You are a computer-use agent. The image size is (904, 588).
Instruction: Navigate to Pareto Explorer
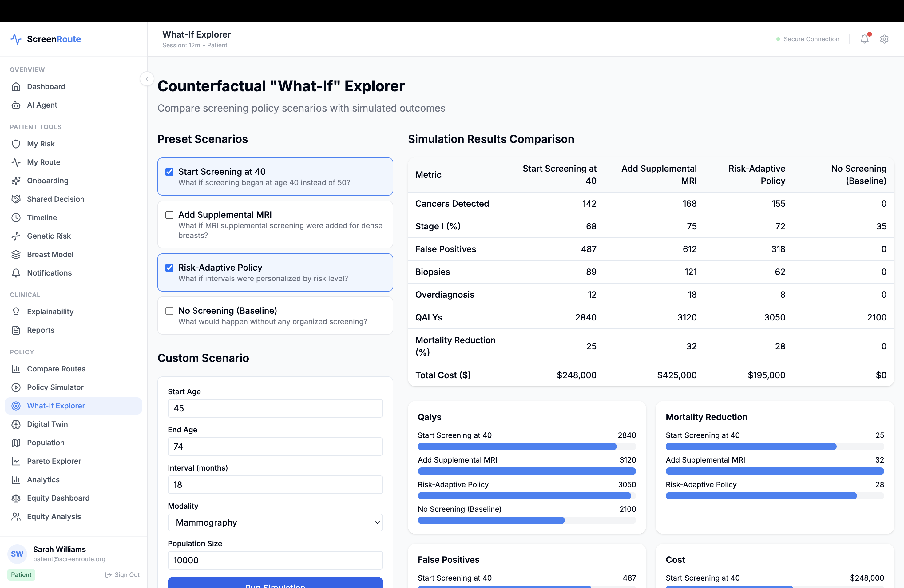pos(54,461)
